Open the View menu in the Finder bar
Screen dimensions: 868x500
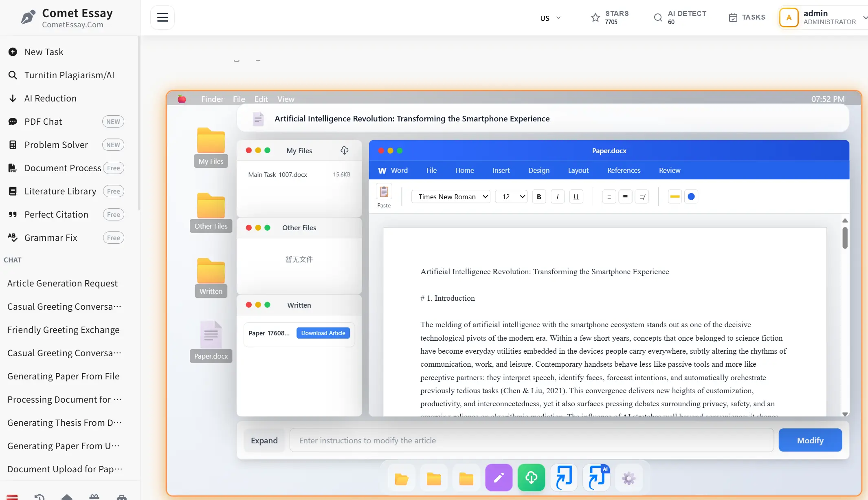point(286,99)
